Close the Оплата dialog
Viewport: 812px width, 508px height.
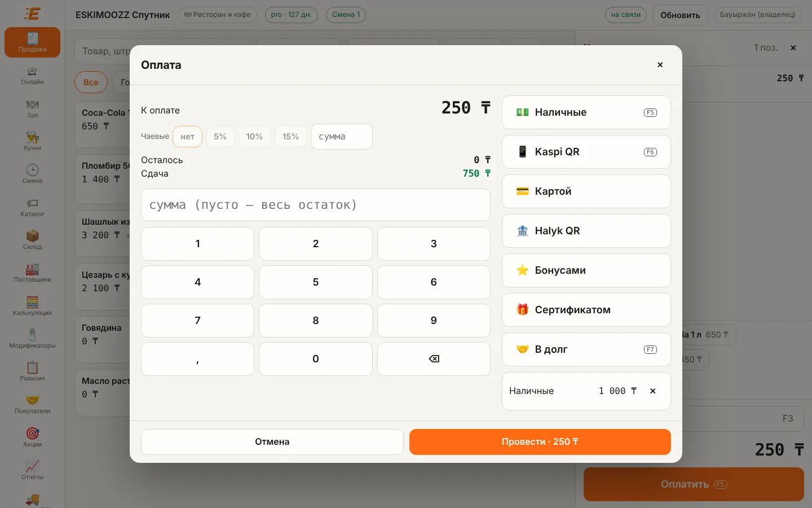pyautogui.click(x=660, y=65)
